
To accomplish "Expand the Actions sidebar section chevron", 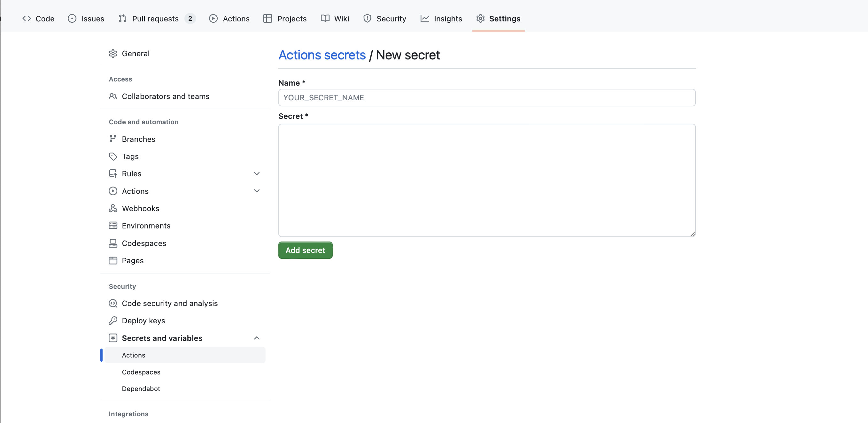I will tap(257, 191).
